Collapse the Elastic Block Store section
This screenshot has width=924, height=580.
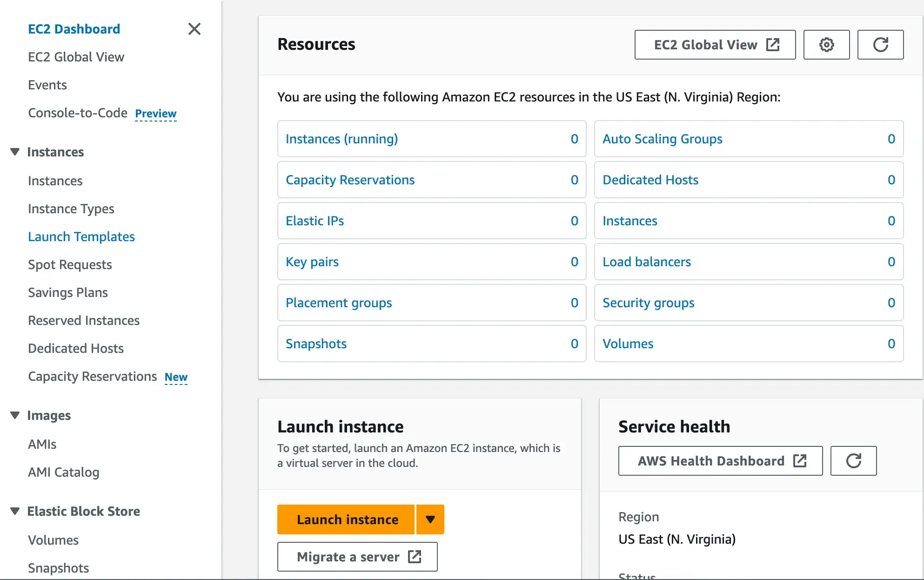click(15, 511)
